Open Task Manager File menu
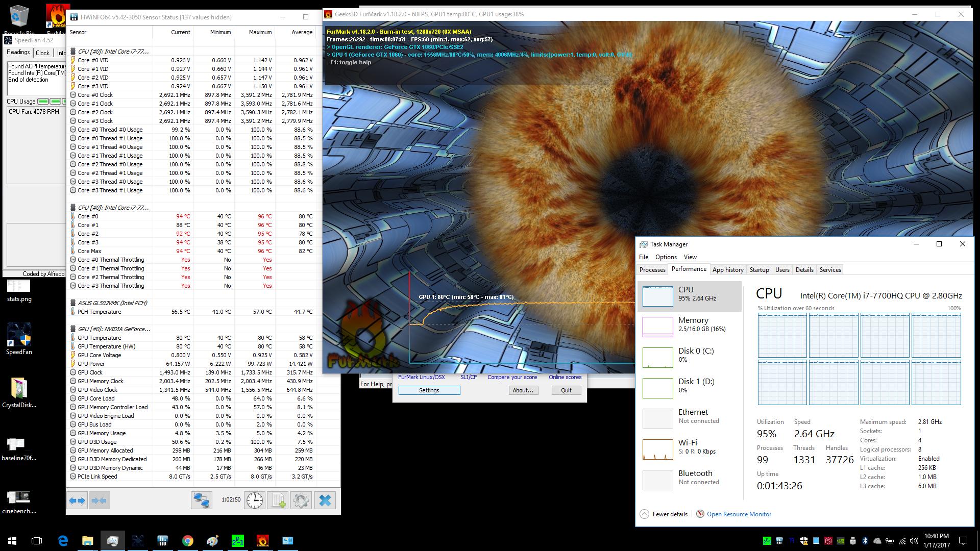Viewport: 980px width, 551px height. pos(644,257)
